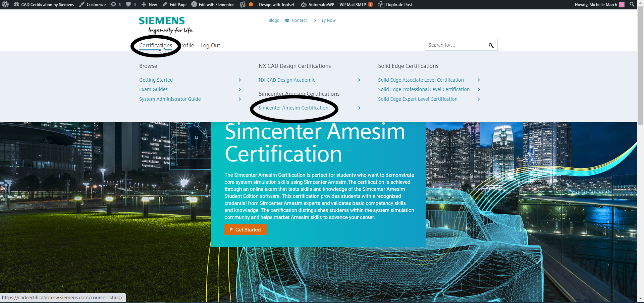Select the Solid Edge Certifications heading
This screenshot has width=644, height=303.
[x=408, y=66]
